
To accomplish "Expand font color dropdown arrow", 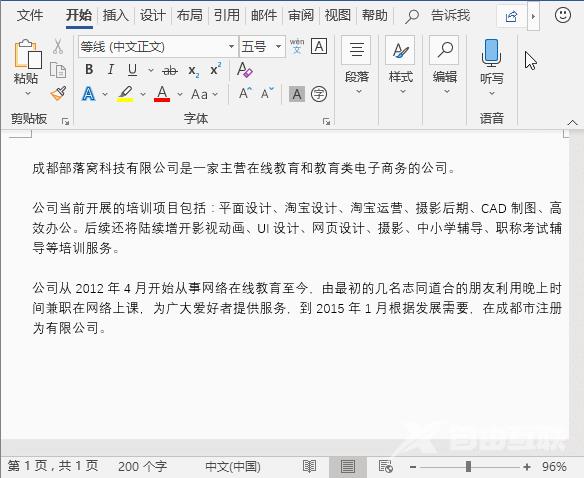I will tap(180, 94).
